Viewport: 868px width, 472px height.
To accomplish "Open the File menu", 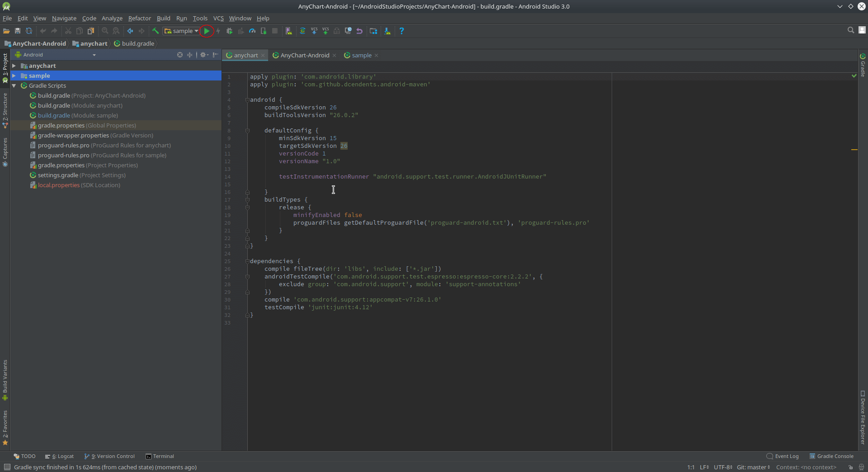I will tap(7, 18).
